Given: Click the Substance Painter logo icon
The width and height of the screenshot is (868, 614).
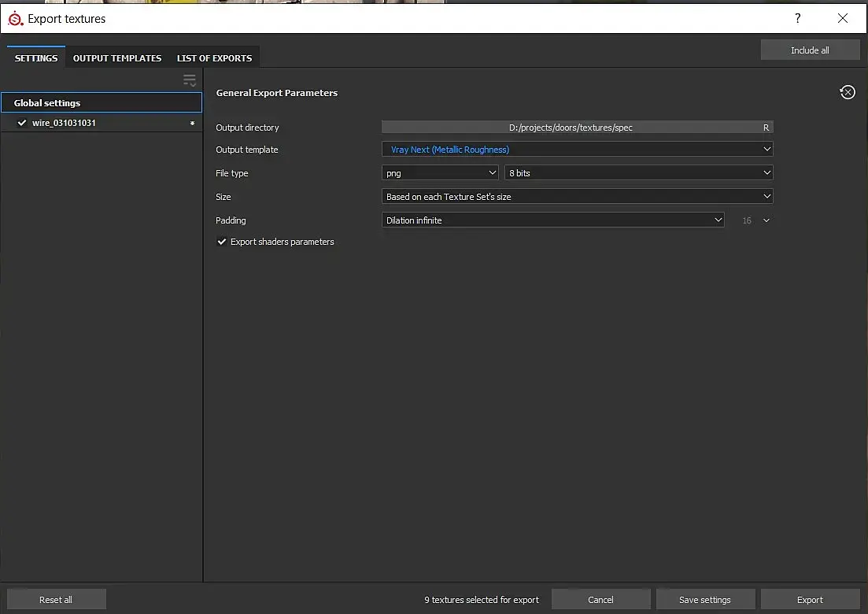Looking at the screenshot, I should tap(16, 18).
